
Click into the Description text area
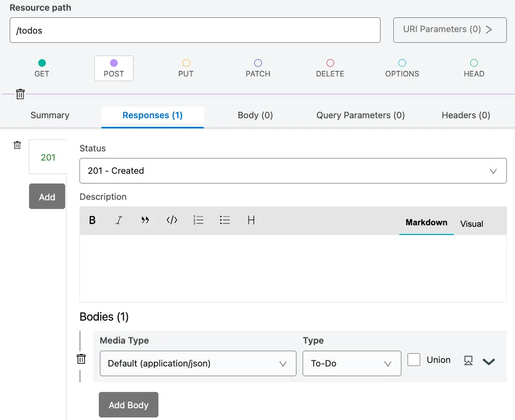tap(293, 268)
